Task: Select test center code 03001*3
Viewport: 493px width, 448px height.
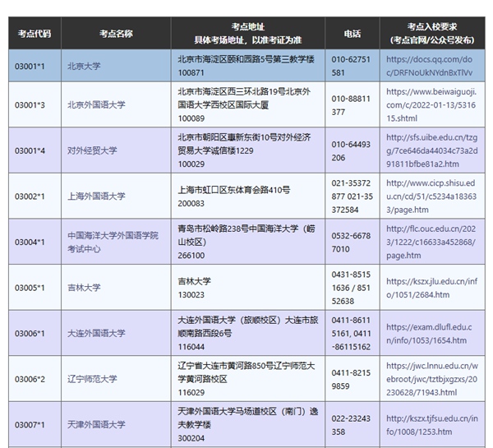Action: pos(30,104)
